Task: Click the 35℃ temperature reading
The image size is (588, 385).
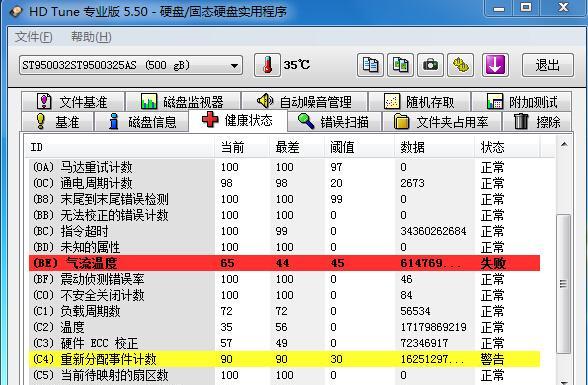Action: [x=297, y=65]
